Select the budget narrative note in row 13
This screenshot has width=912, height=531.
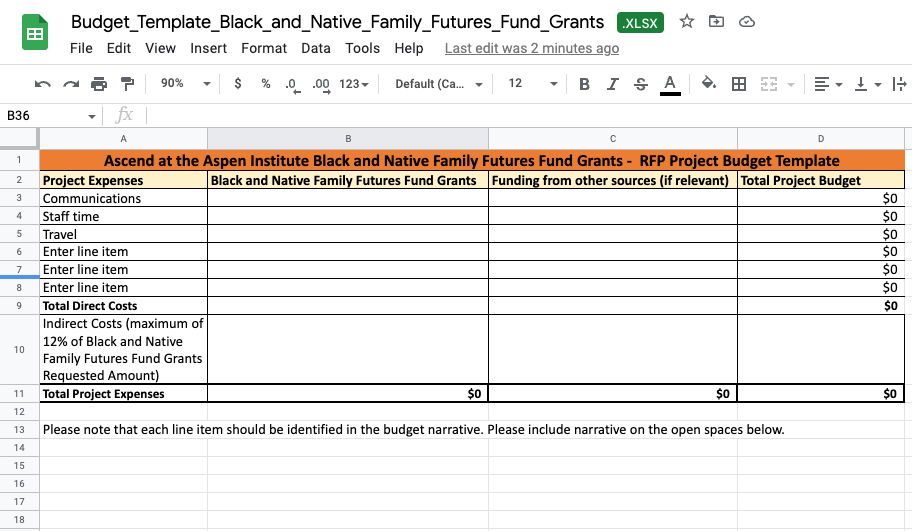click(414, 430)
